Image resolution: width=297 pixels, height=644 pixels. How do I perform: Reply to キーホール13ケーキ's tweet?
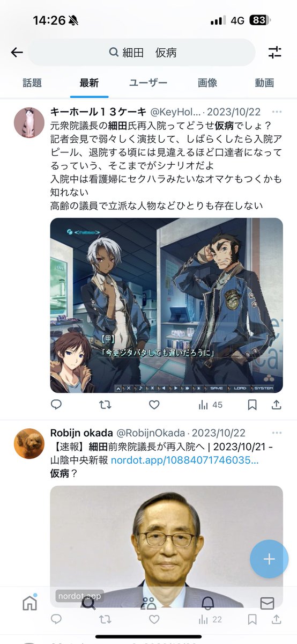(x=56, y=405)
